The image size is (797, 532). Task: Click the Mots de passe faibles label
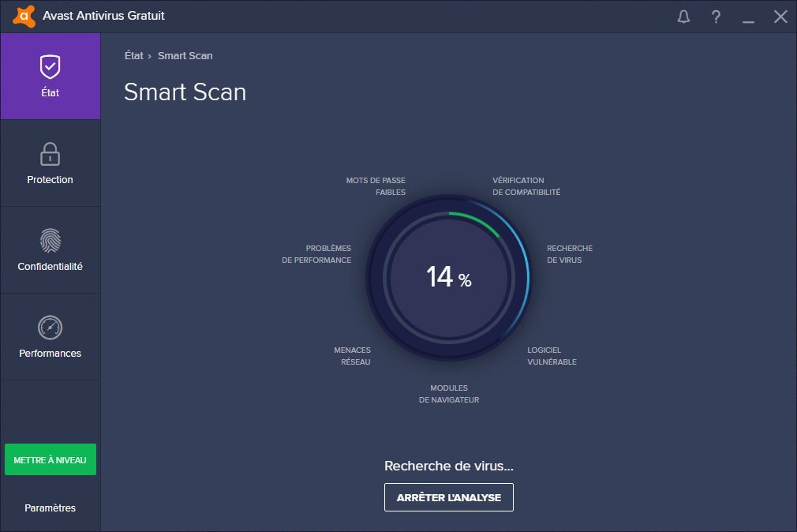(x=376, y=186)
